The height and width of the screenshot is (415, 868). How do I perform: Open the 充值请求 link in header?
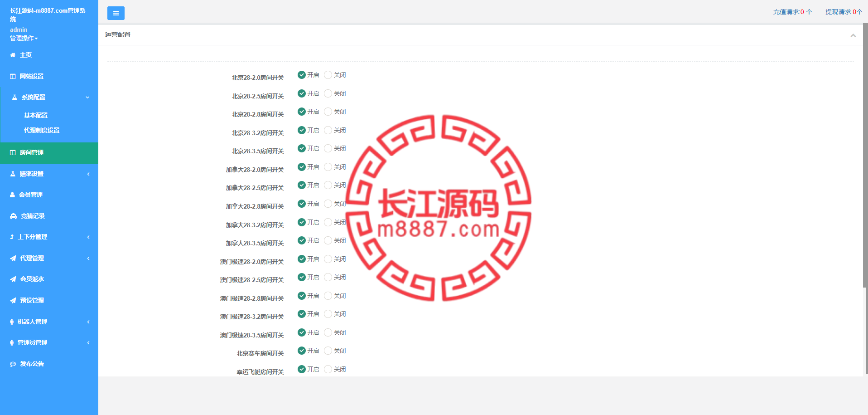point(793,12)
